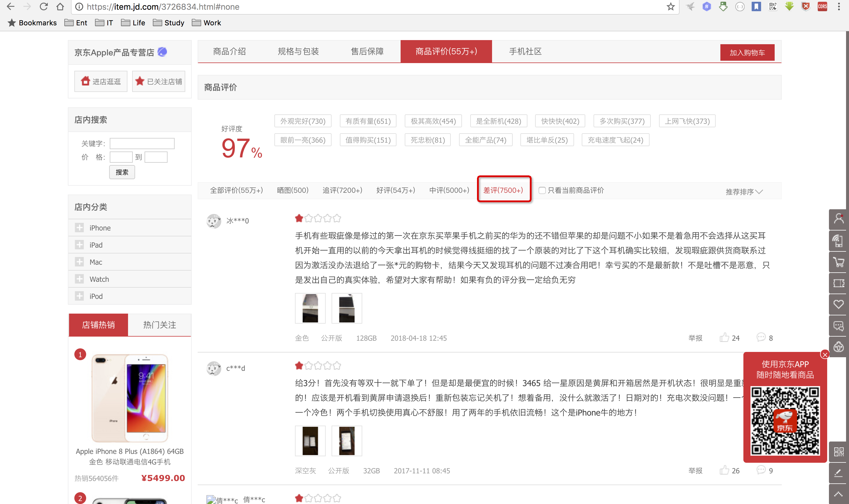Viewport: 849px width, 504px height.
Task: Select the 是全新机(428) review tag
Action: click(x=498, y=121)
